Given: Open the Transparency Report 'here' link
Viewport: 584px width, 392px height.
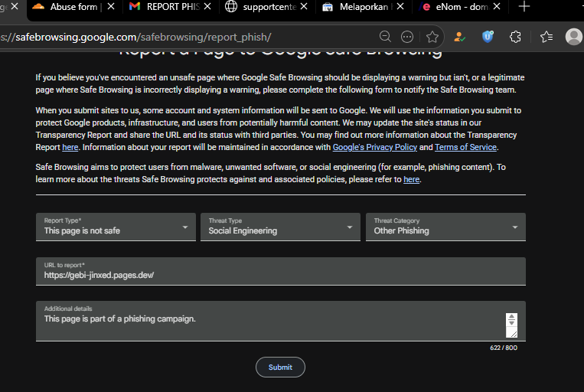Looking at the screenshot, I should click(x=70, y=147).
